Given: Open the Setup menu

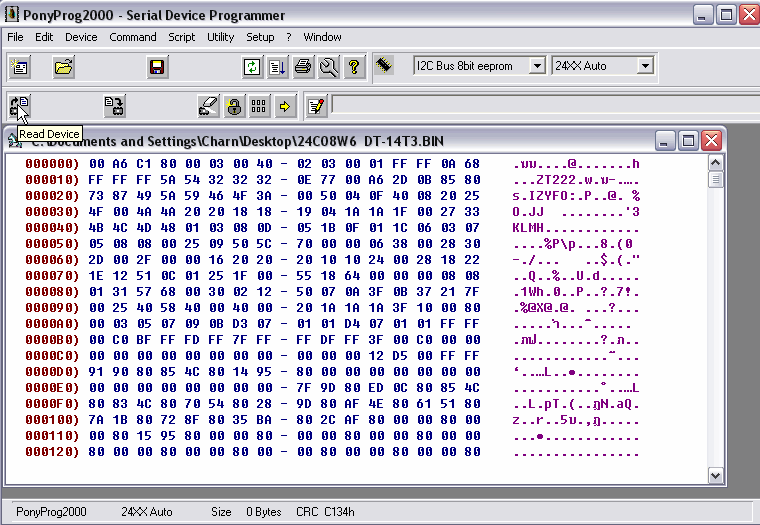Looking at the screenshot, I should click(260, 37).
